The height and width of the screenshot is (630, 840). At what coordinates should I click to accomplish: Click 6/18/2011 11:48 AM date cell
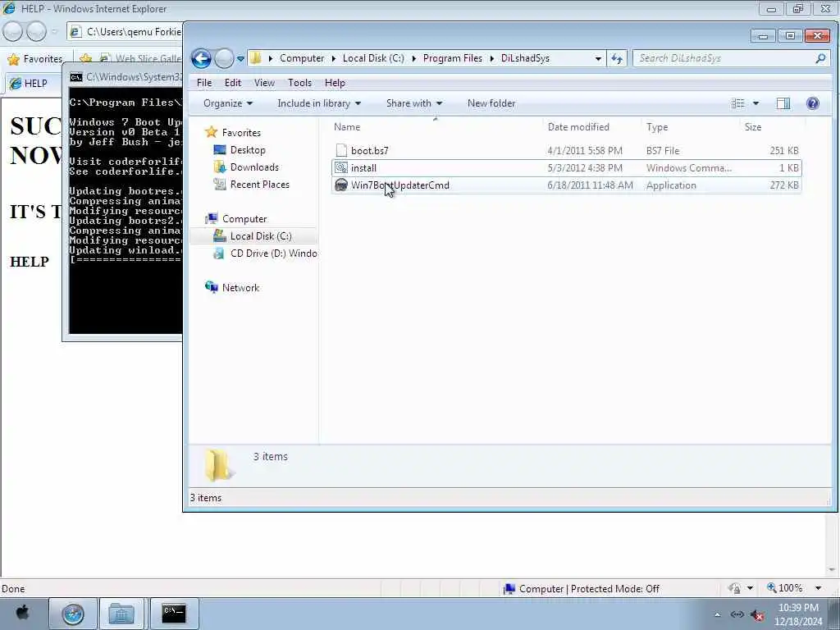pos(590,185)
